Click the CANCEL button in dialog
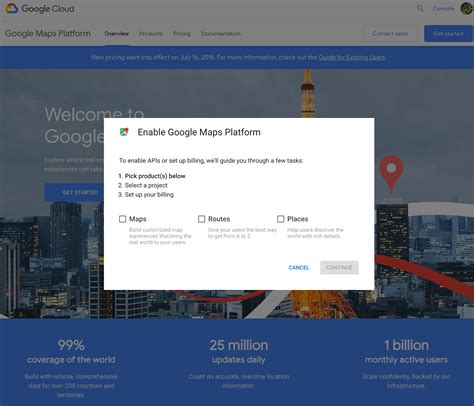This screenshot has height=406, width=474. (x=299, y=268)
